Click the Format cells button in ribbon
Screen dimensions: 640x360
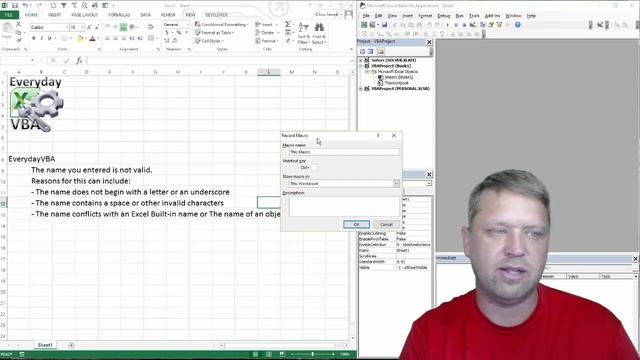(x=267, y=41)
